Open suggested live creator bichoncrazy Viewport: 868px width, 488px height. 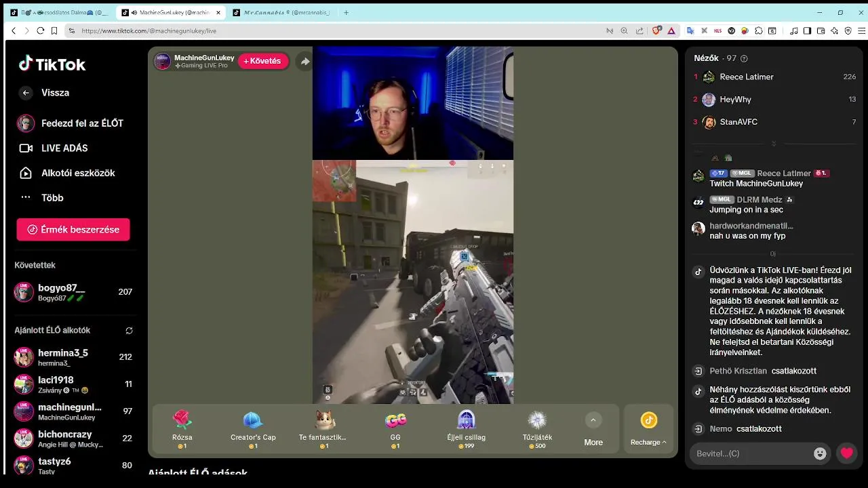point(73,439)
